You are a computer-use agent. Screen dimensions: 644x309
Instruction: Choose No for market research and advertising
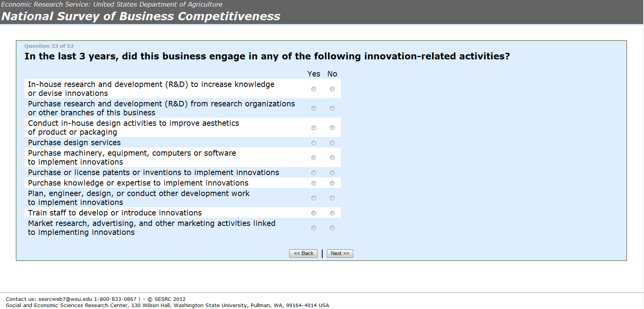tap(332, 228)
